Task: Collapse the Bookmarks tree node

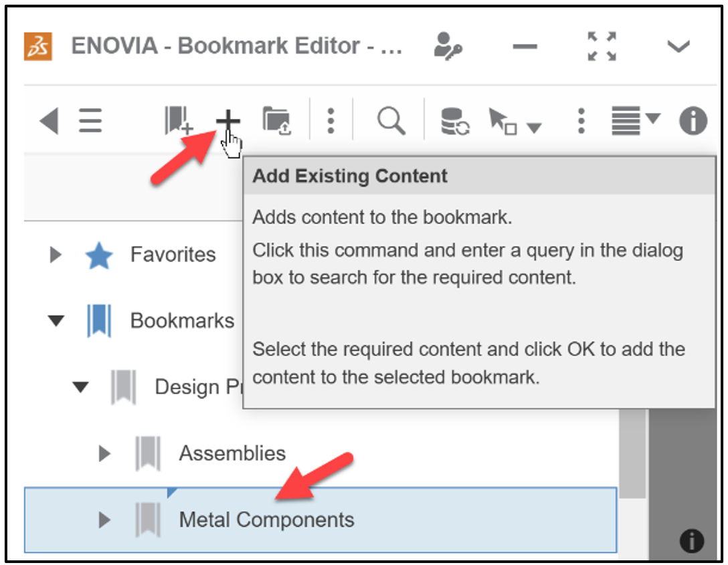Action: [x=55, y=320]
